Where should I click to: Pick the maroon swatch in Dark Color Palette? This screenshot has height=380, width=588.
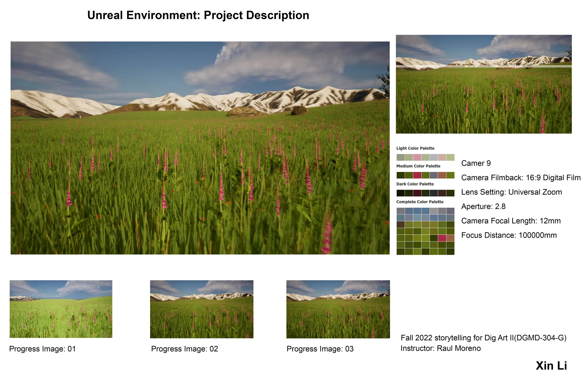417,193
